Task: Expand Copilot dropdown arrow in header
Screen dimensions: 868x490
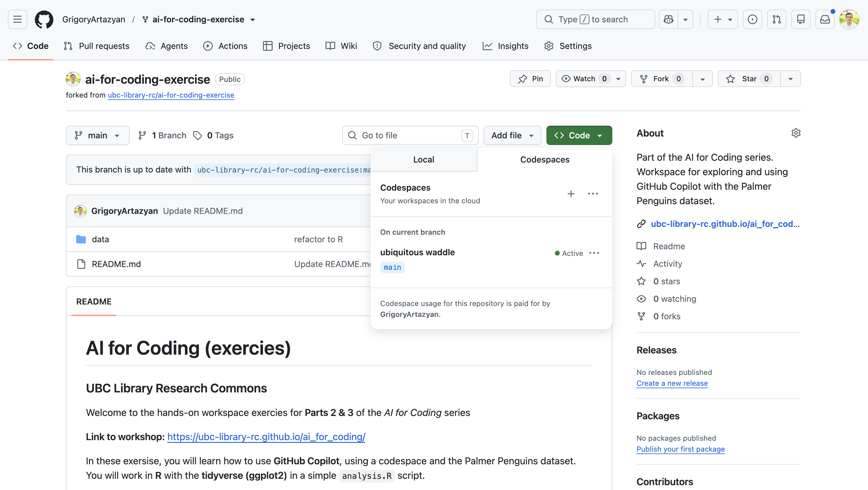Action: tap(685, 19)
